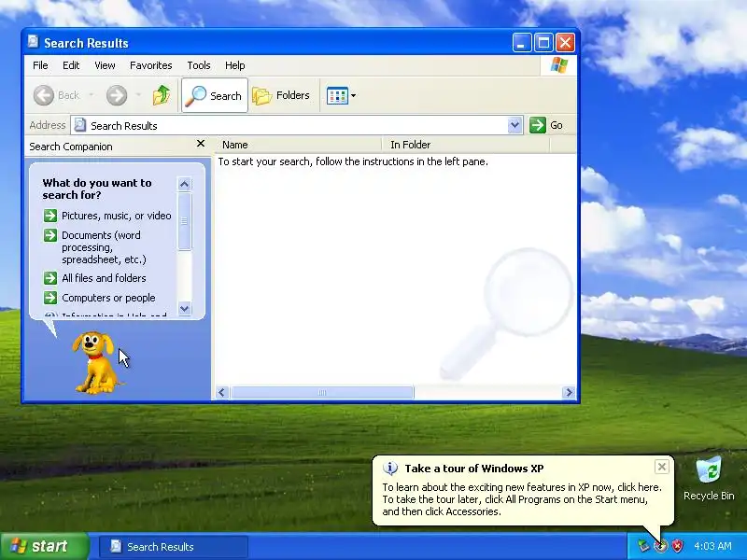Image resolution: width=747 pixels, height=560 pixels.
Task: Close the Windows XP tour balloon
Action: click(662, 468)
